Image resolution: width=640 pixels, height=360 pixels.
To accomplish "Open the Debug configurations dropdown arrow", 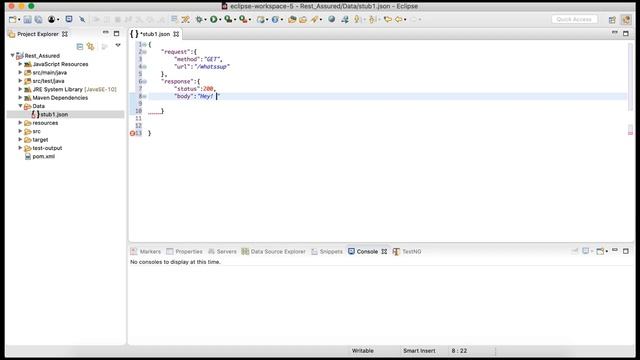I will point(205,20).
